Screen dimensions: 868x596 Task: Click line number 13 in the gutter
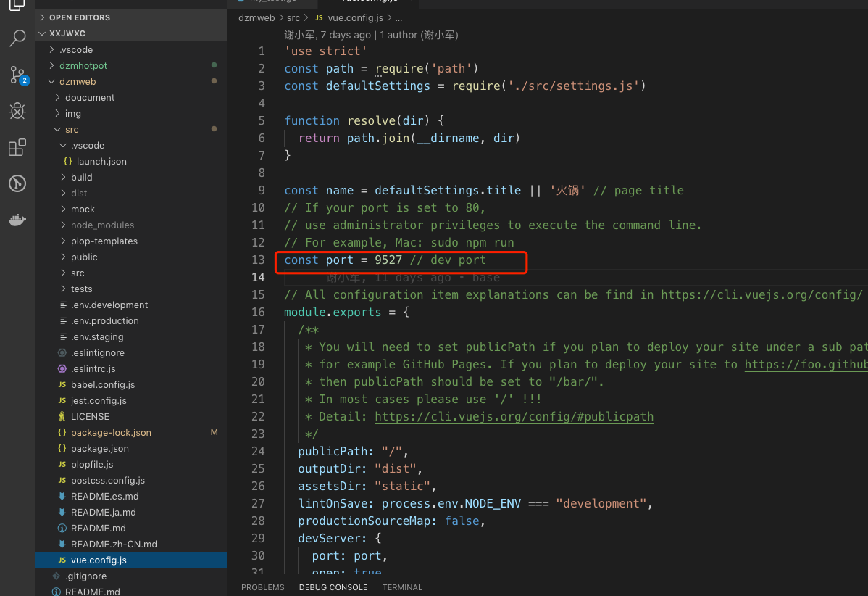[258, 260]
